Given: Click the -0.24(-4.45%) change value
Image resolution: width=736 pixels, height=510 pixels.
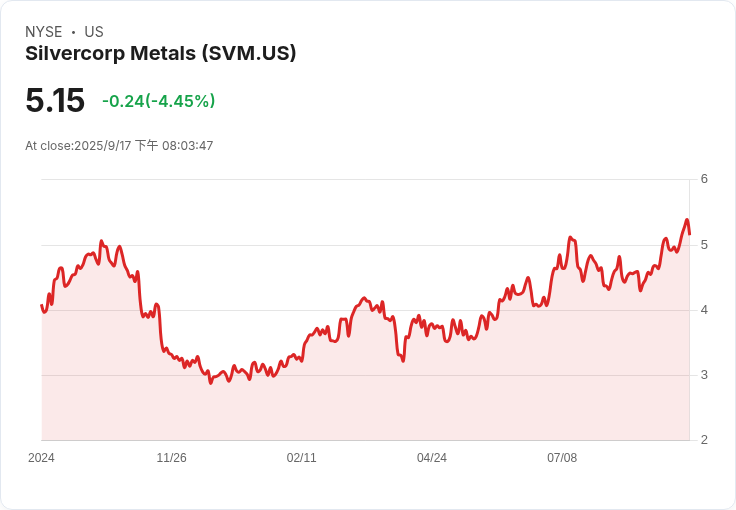Looking at the screenshot, I should (x=159, y=101).
